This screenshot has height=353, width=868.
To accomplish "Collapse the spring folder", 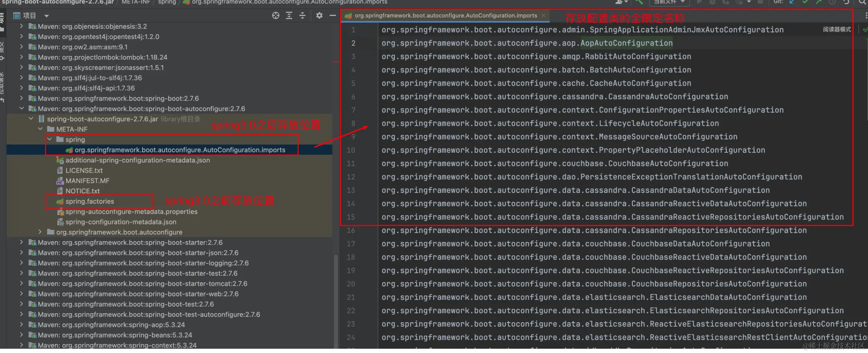I will (x=49, y=139).
